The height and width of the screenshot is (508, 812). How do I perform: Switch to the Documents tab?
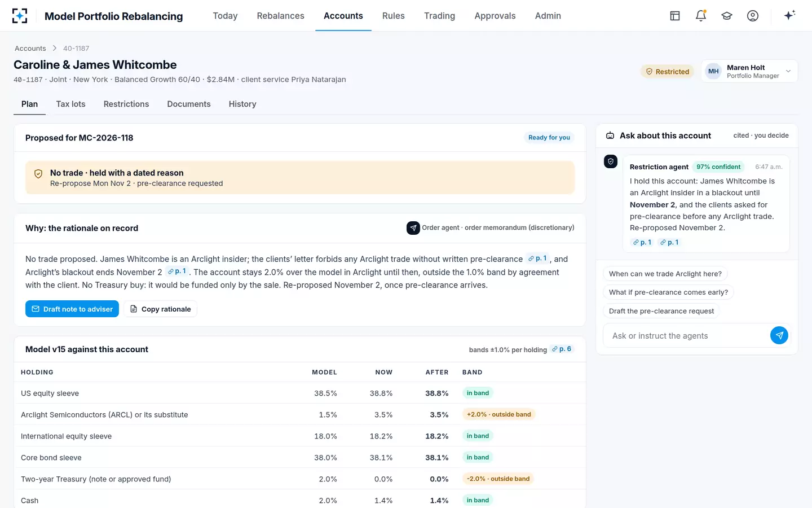pos(188,104)
